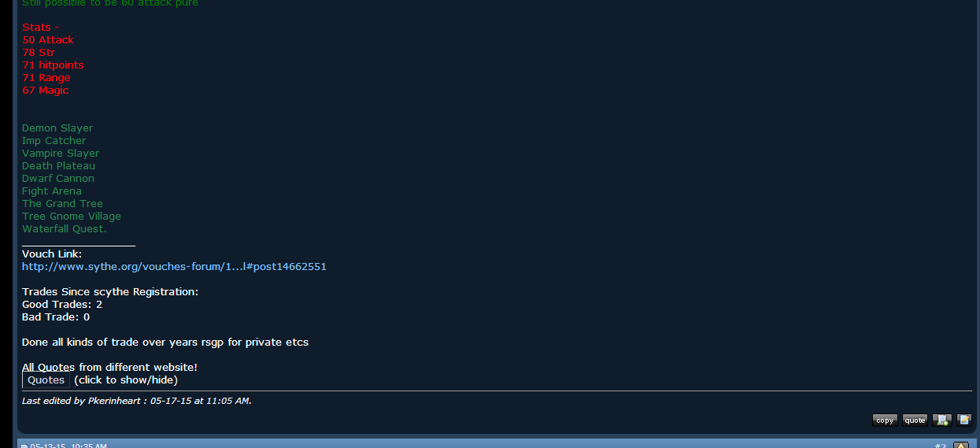Click the post status icon beside 05-13-15 date
This screenshot has height=448, width=980.
24,446
